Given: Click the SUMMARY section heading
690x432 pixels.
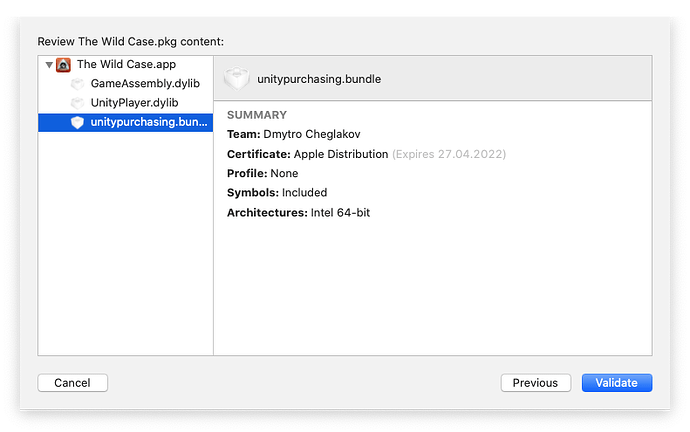Looking at the screenshot, I should coord(257,115).
